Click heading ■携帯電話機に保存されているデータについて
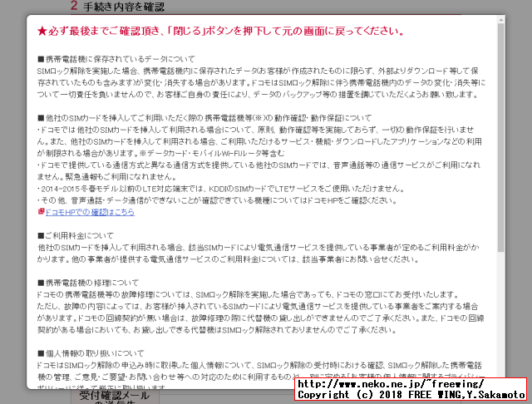 tap(116, 59)
